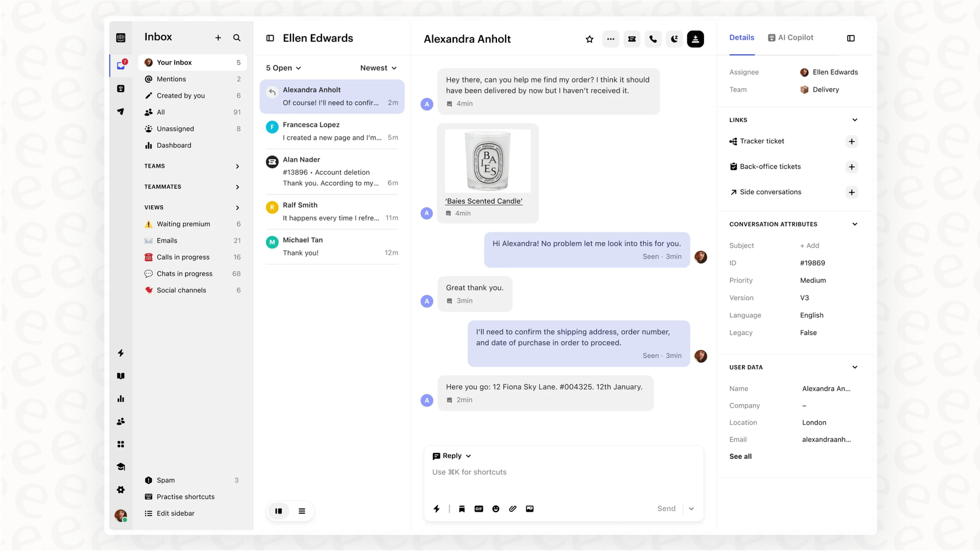This screenshot has width=980, height=551.
Task: Star the Alexandra Anholt conversation
Action: coord(589,38)
